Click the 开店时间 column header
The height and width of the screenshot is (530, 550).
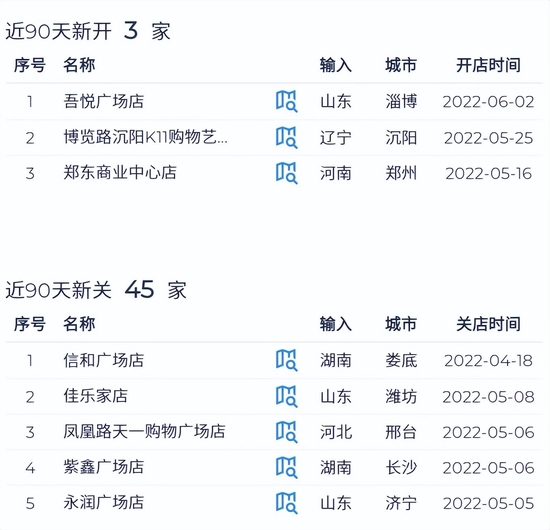coord(488,65)
